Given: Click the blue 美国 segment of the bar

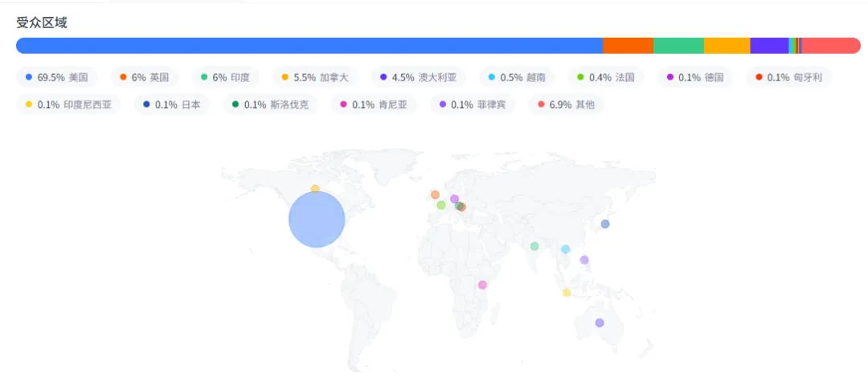Looking at the screenshot, I should [x=309, y=45].
